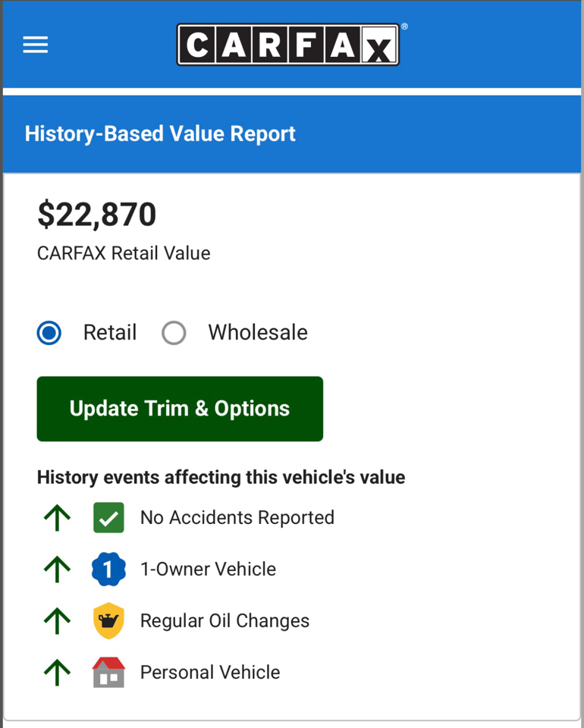584x728 pixels.
Task: Click the History-Based Value Report header
Action: [160, 134]
